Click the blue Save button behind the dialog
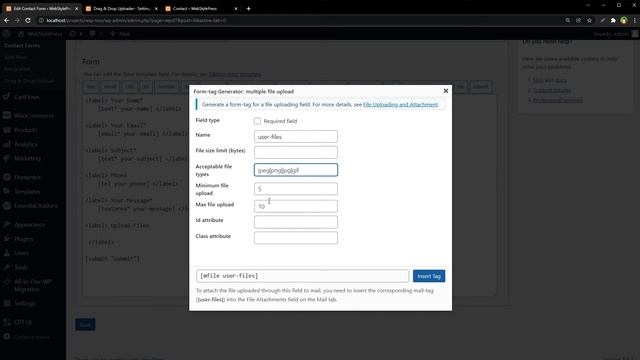Viewport: 640px width, 360px height. click(85, 324)
